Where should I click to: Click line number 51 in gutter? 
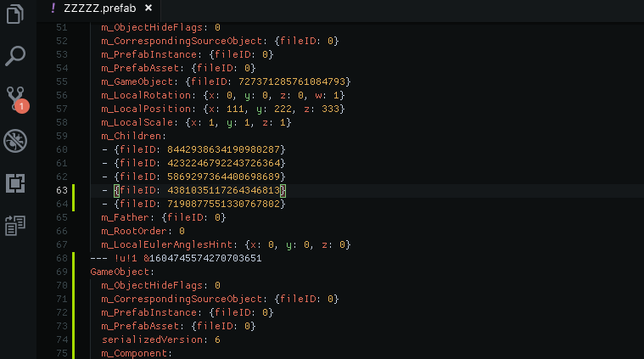(62, 27)
